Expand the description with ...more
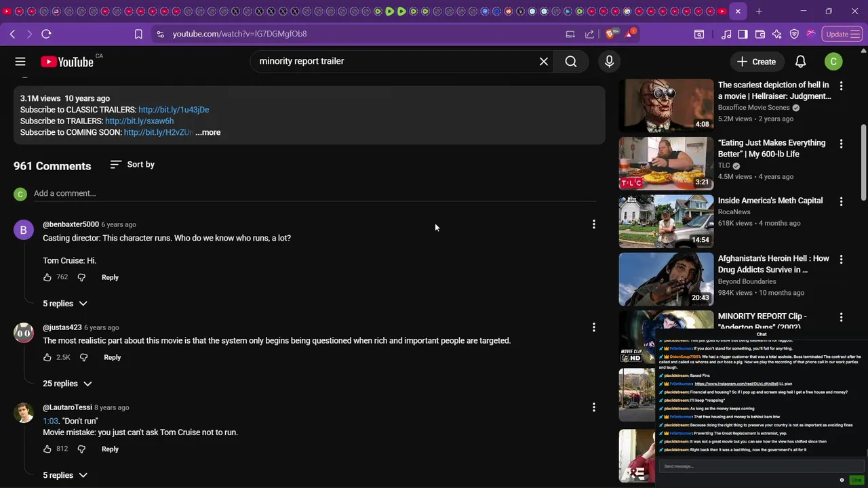 pos(208,132)
